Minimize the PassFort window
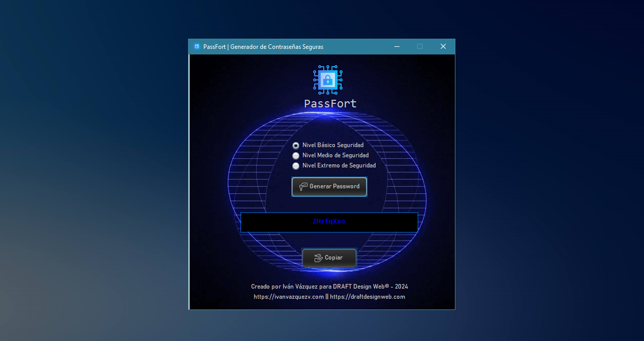 [x=396, y=47]
